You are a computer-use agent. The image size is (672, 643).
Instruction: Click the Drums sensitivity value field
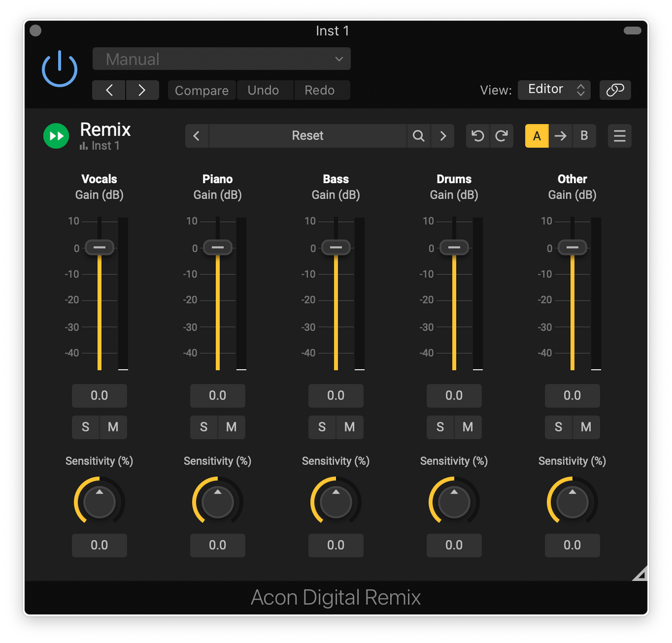tap(454, 546)
